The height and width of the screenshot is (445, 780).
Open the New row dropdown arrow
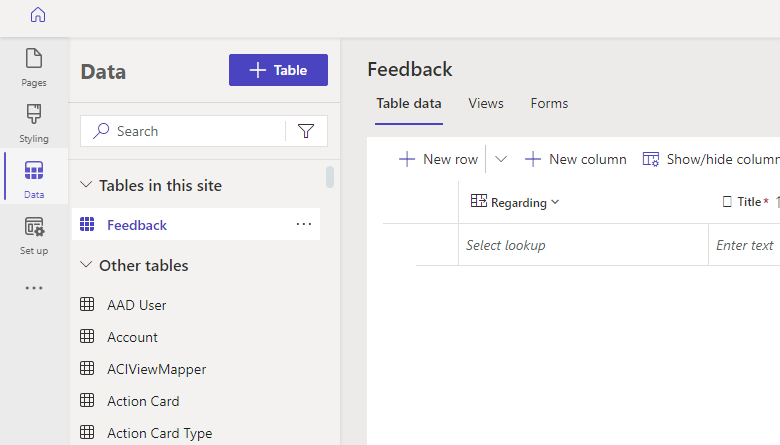click(501, 159)
